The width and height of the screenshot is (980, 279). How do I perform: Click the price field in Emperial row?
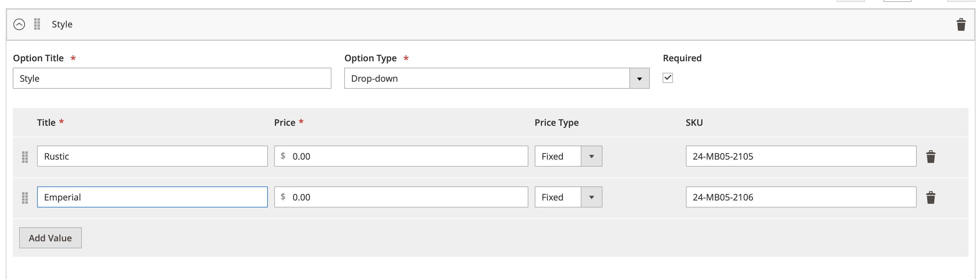click(401, 197)
